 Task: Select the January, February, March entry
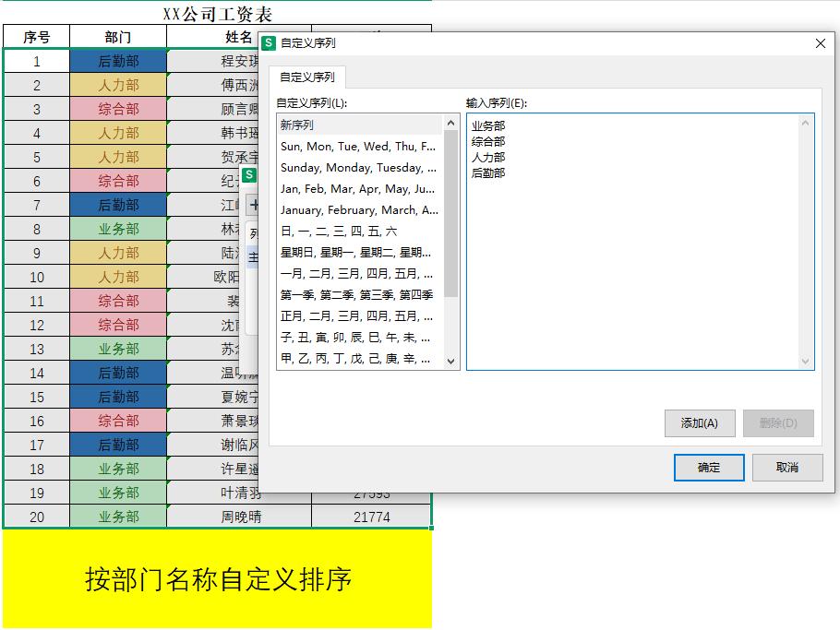(361, 209)
